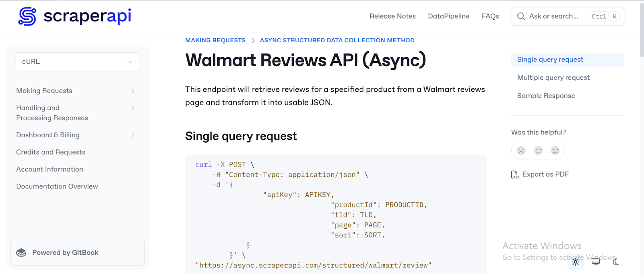Viewport: 644px width, 277px height.
Task: Rate page with sad face icon
Action: pyautogui.click(x=521, y=151)
